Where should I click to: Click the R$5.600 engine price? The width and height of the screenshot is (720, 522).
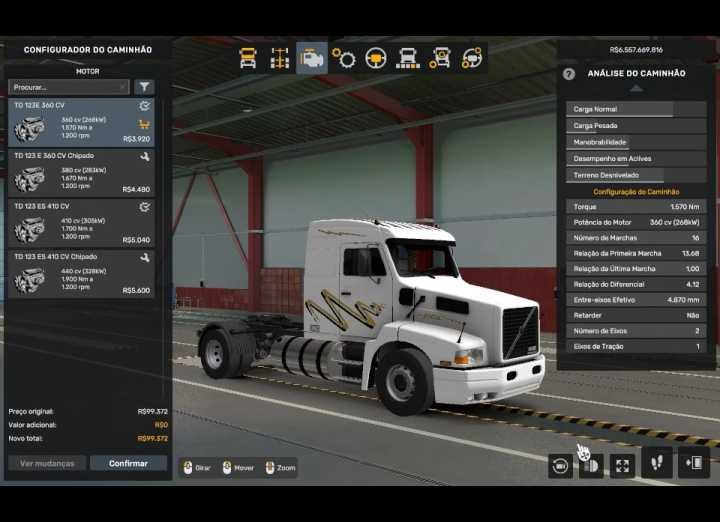(x=136, y=291)
